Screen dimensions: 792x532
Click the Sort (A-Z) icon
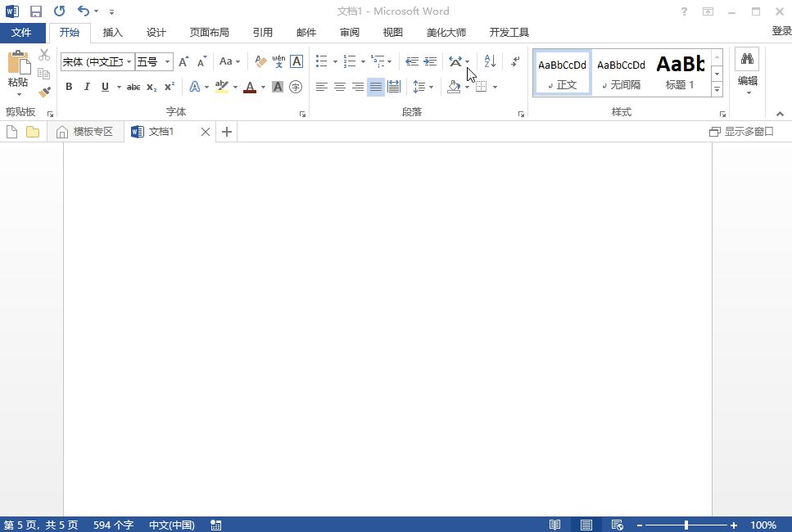[x=490, y=61]
